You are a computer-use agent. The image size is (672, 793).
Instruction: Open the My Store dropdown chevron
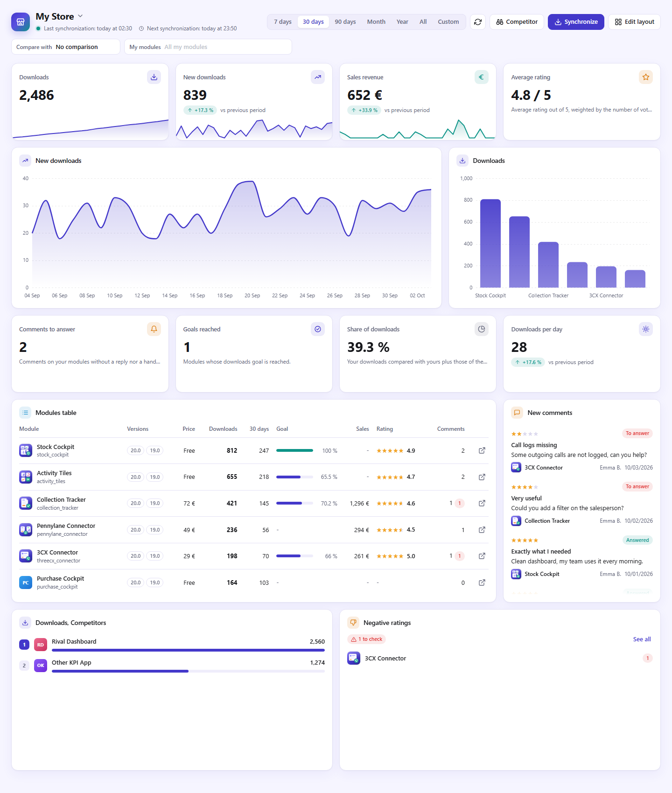click(x=80, y=16)
